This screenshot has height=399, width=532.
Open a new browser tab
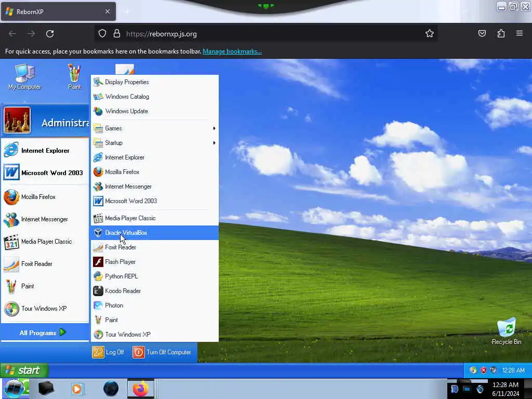click(127, 12)
